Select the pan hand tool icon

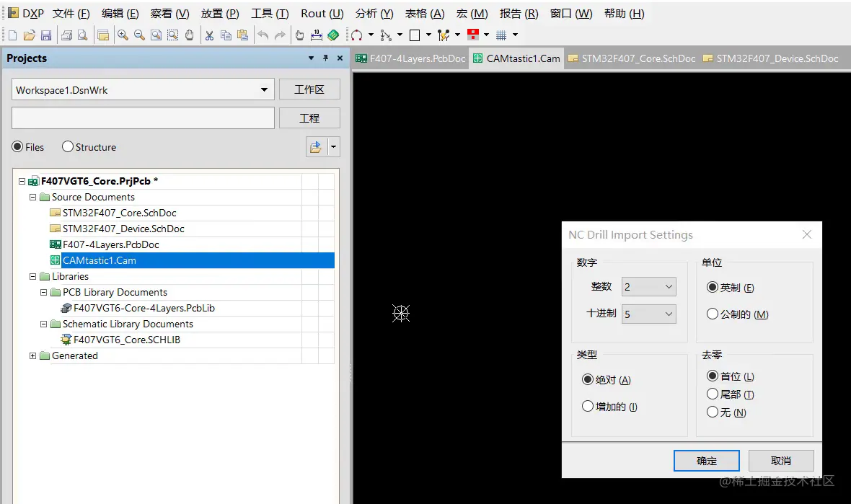tap(190, 35)
